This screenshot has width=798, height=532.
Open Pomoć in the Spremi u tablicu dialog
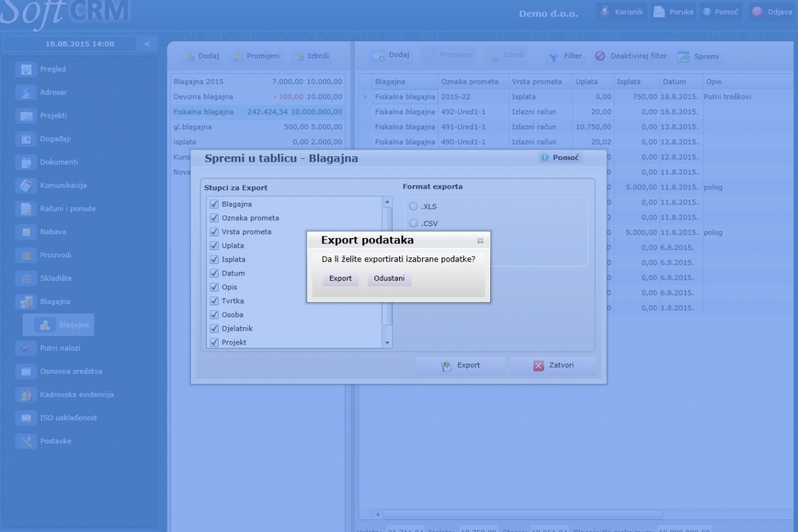click(560, 158)
